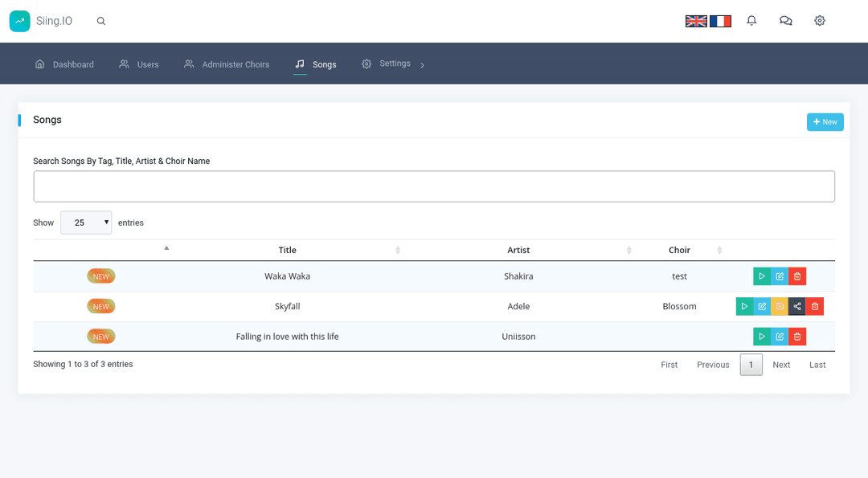Screen dimensions: 868x478
Task: Switch language to French via France flag
Action: click(x=720, y=21)
